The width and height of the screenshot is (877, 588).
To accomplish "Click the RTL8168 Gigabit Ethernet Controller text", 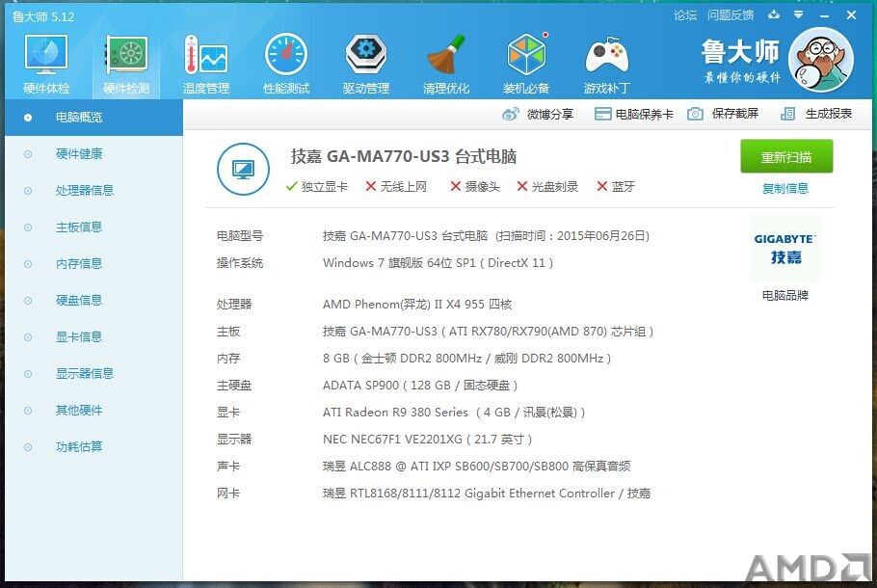I will coord(487,494).
